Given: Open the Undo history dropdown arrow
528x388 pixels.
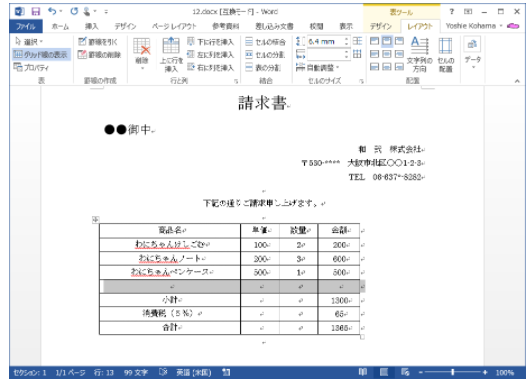Looking at the screenshot, I should tap(61, 11).
